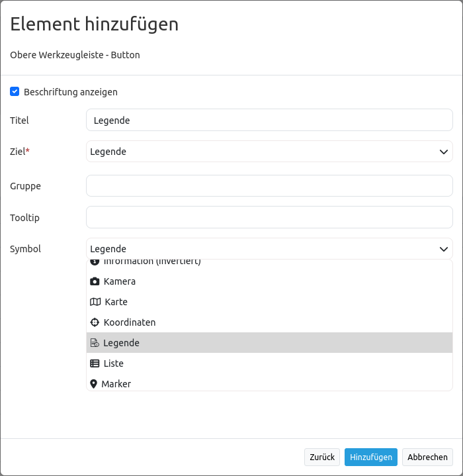Image resolution: width=463 pixels, height=476 pixels.
Task: Click the map icon beside Karte
Action: pyautogui.click(x=95, y=302)
